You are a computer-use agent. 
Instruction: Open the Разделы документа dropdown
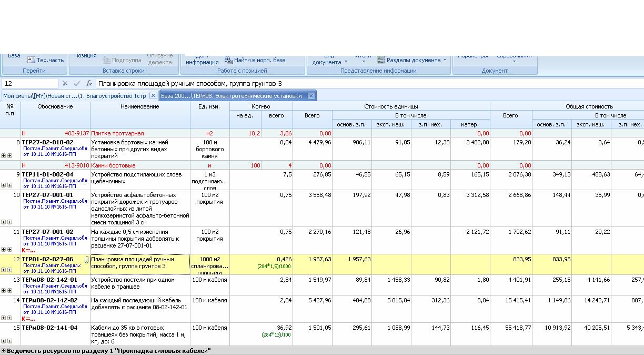point(412,60)
